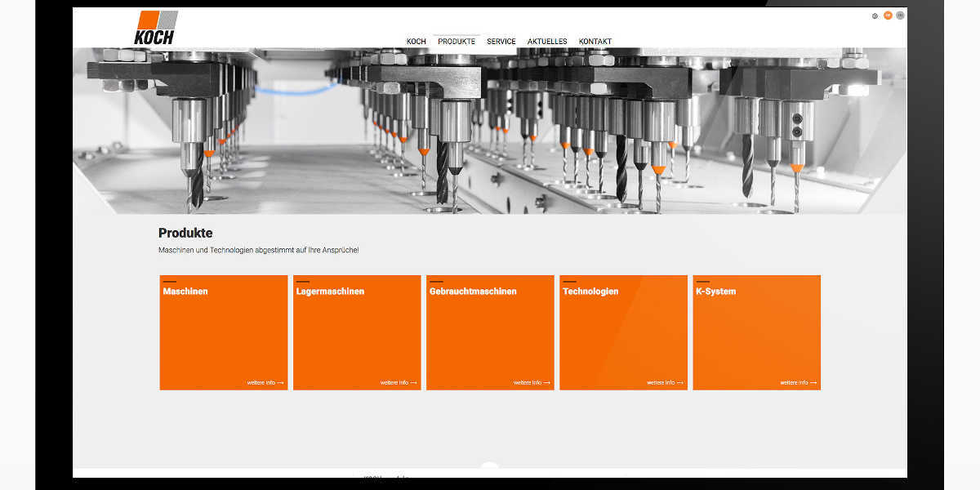Click 'weitere Info' in Gebrauchtmaschinen tile

532,383
